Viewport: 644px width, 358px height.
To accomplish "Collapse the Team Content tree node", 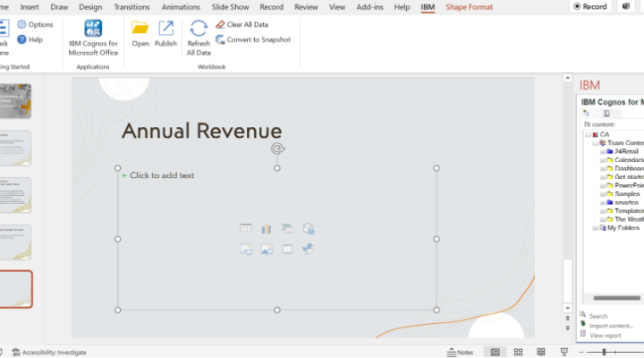I will (595, 143).
